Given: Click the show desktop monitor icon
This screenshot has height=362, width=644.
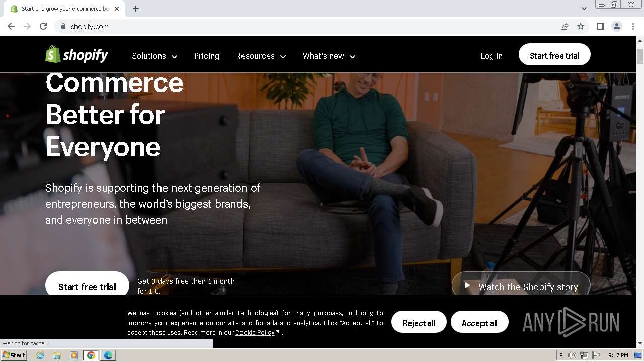Looking at the screenshot, I should pyautogui.click(x=638, y=355).
